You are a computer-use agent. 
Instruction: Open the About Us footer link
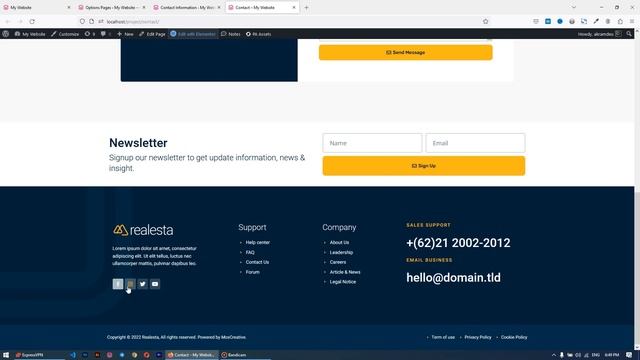point(339,242)
